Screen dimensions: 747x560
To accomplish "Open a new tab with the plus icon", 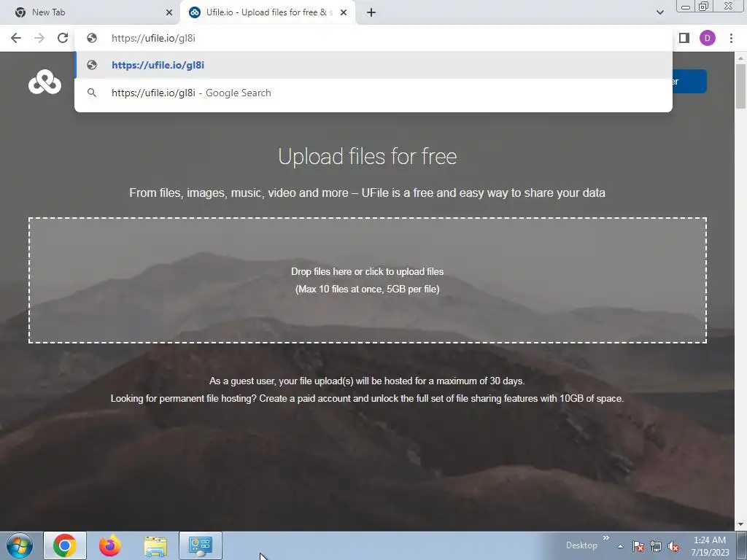I will 371,12.
